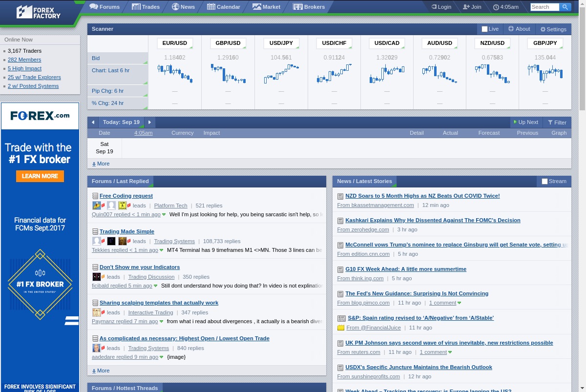Open the USD/CHF pair dropdown
The image size is (586, 392).
coord(335,43)
